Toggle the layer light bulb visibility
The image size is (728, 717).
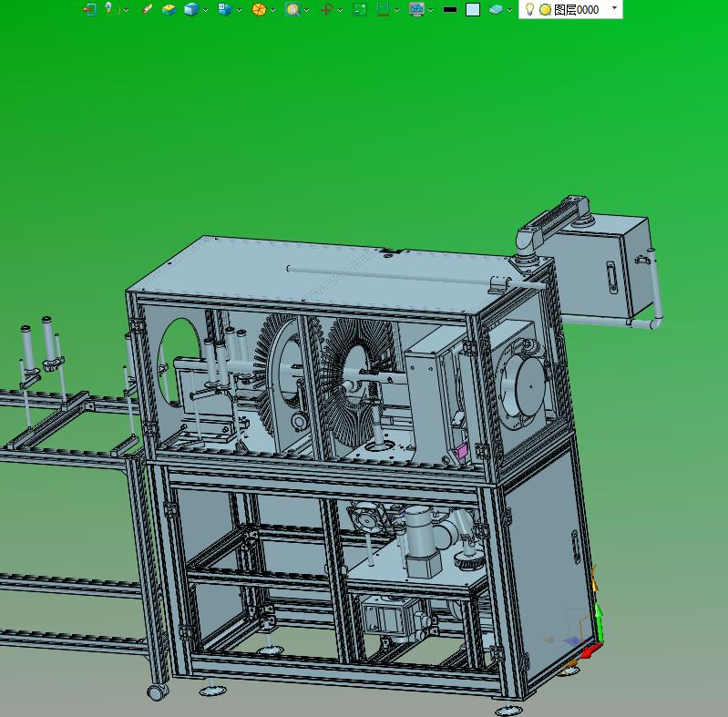[529, 9]
